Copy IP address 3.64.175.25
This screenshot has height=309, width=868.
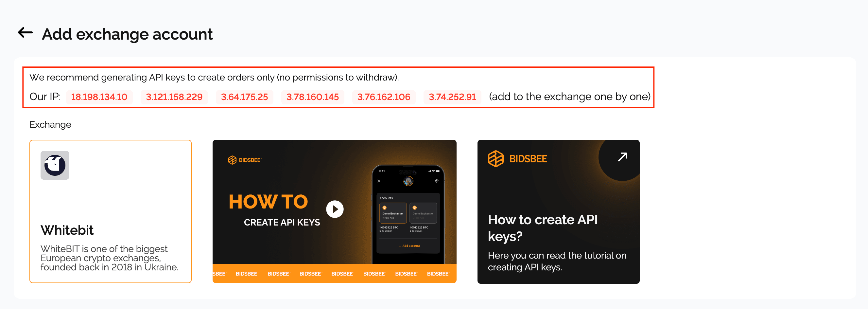tap(244, 97)
